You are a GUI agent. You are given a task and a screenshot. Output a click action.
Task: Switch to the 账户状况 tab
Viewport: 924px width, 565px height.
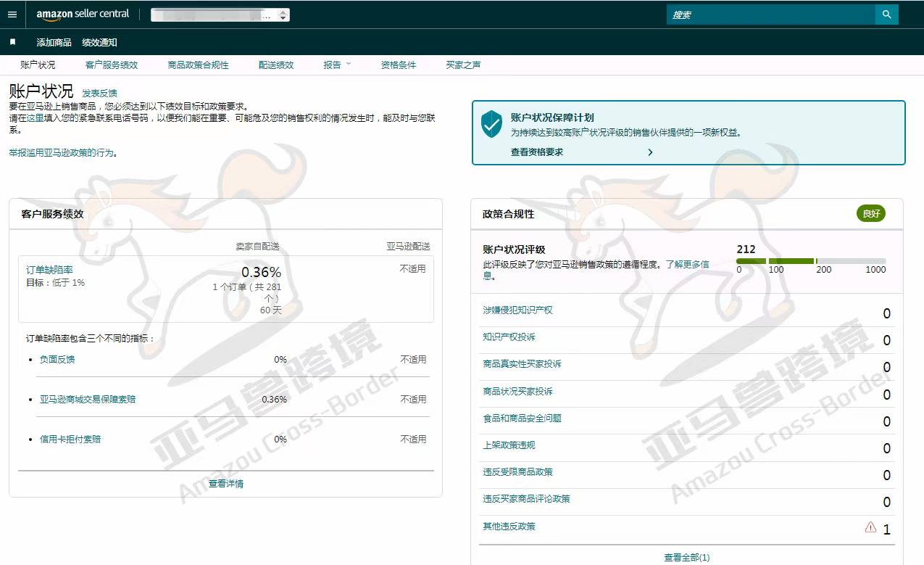(38, 65)
